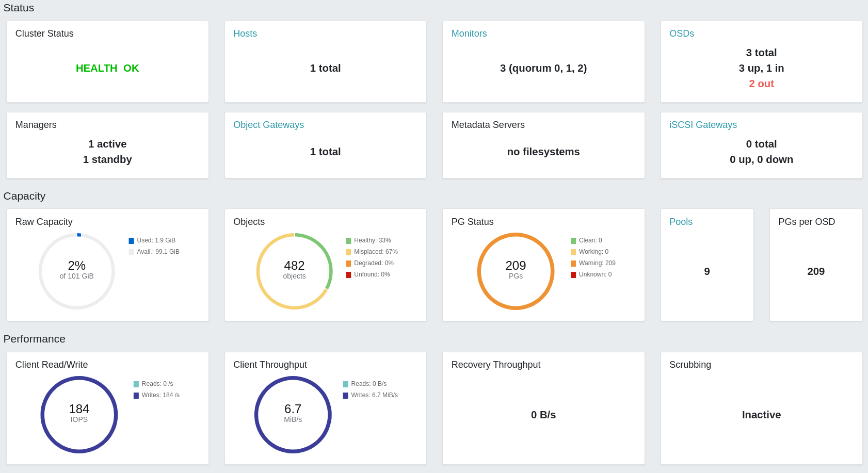Toggle the Warning 209 legend swatch
Screen dimensions: 868x473
(x=573, y=264)
